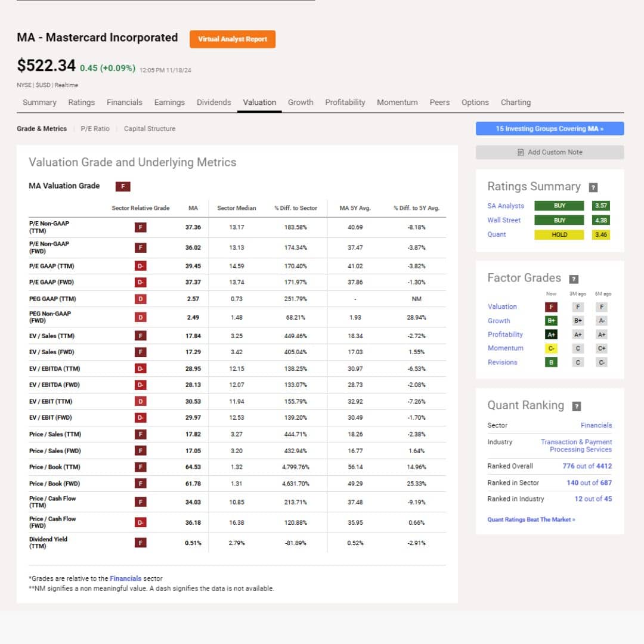Click the Sector Median column header
This screenshot has width=644, height=644.
[237, 208]
